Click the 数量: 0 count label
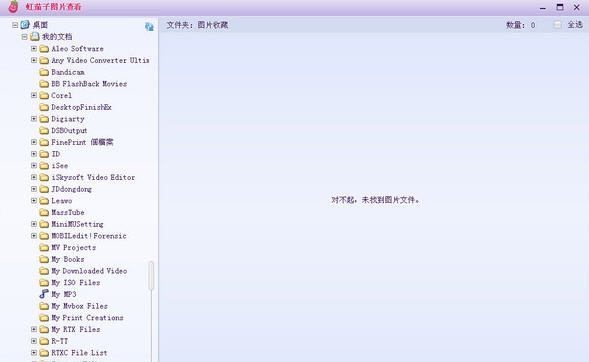 pos(521,25)
